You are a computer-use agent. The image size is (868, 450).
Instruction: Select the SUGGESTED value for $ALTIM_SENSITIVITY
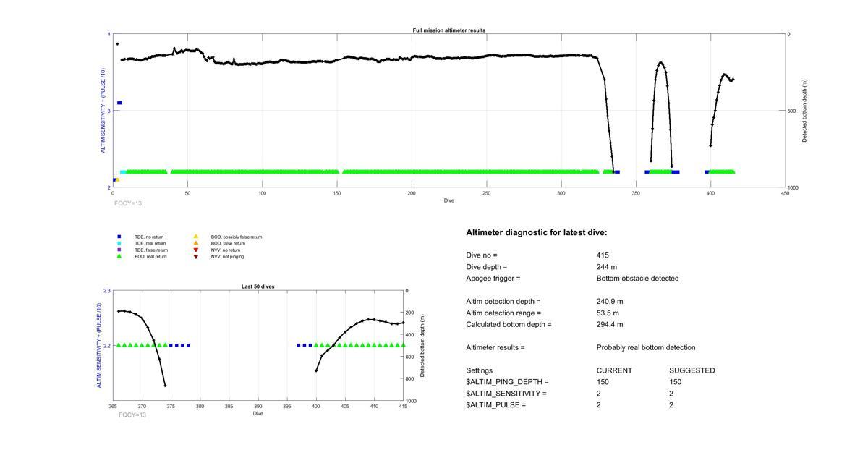point(671,394)
